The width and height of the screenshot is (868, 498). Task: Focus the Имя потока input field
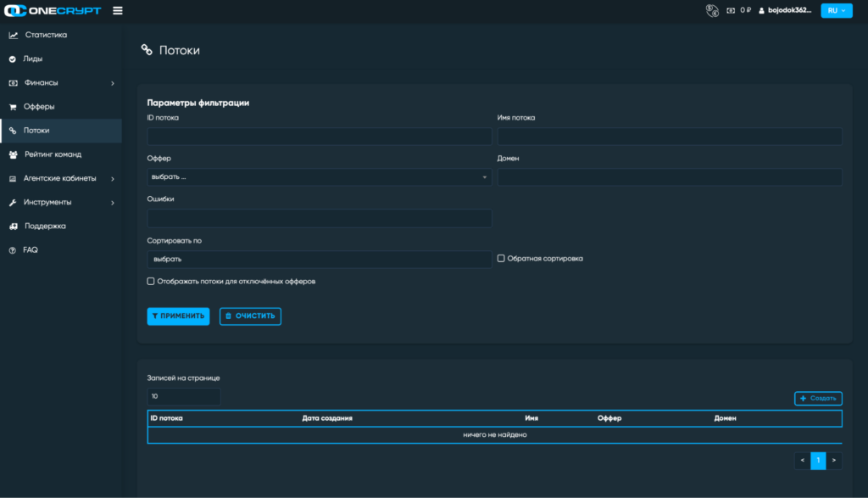pos(670,137)
